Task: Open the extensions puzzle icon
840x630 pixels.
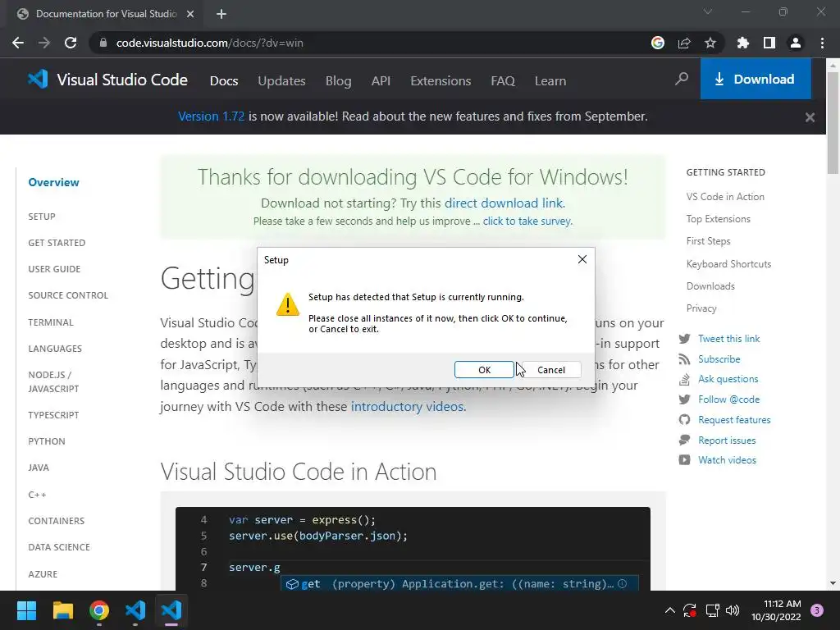Action: pyautogui.click(x=742, y=43)
